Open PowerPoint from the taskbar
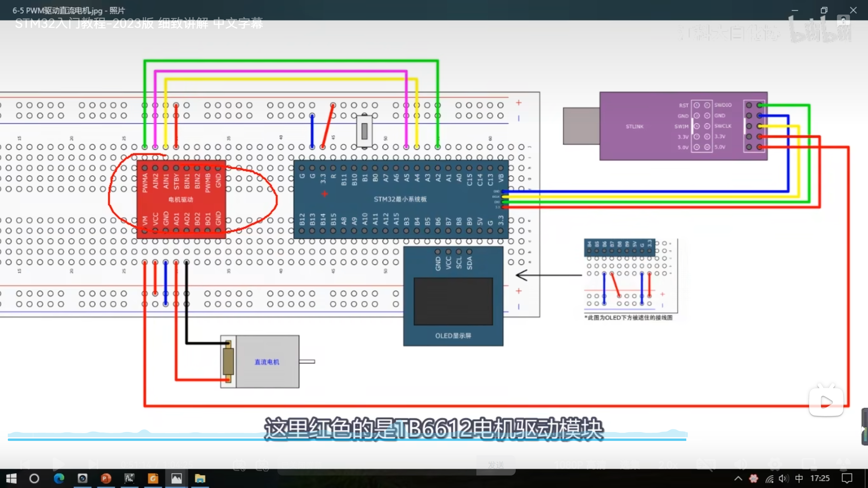The width and height of the screenshot is (868, 488). pyautogui.click(x=106, y=479)
